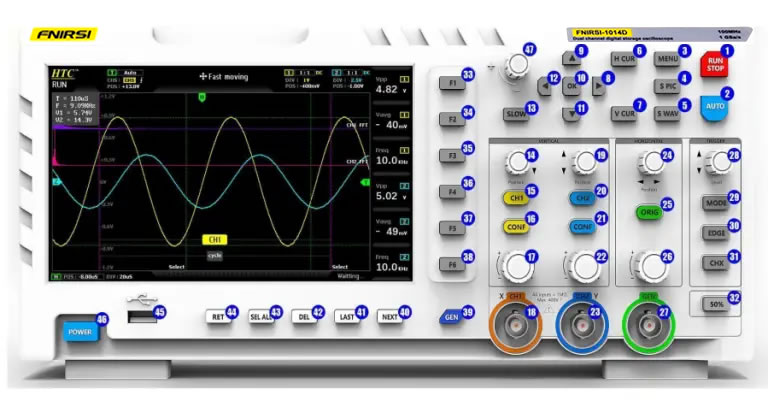Select the F6 soft key
Screen dimensions: 768x401
point(452,265)
